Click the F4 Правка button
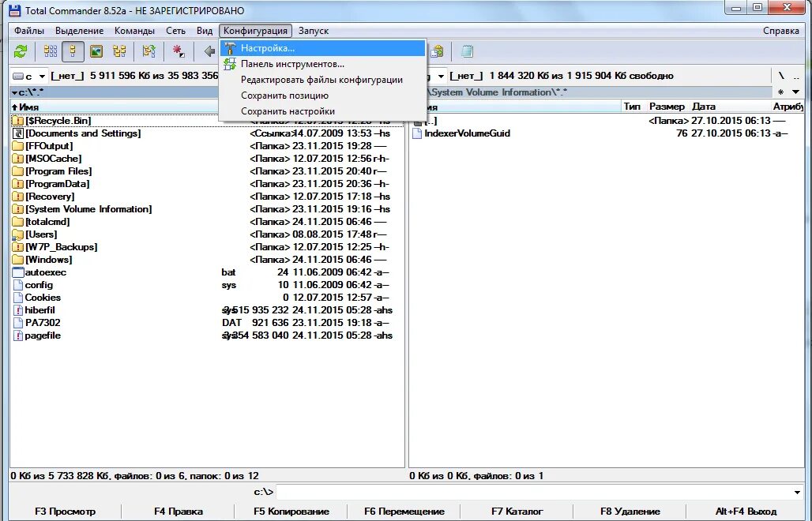Screen dimensions: 812x521 point(179,512)
